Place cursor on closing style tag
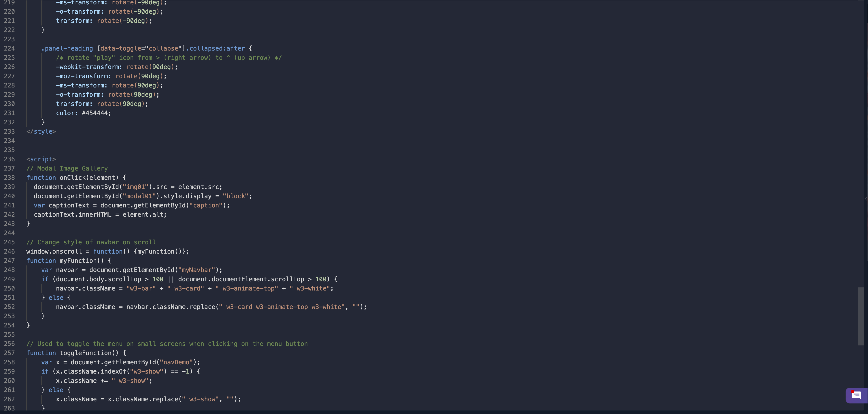868x414 pixels. coord(41,131)
